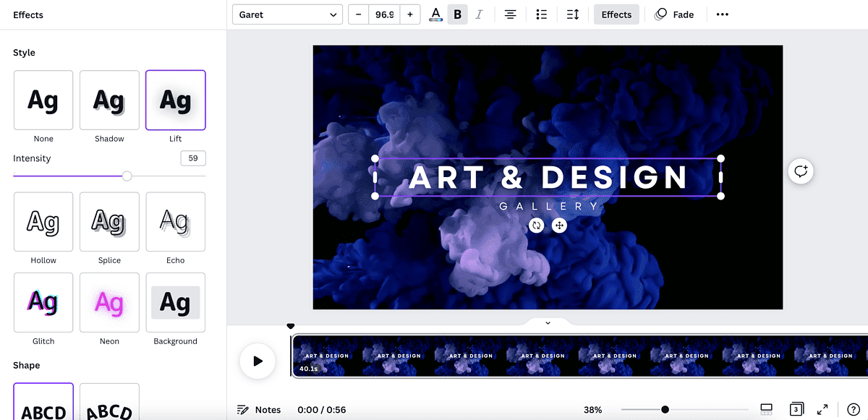
Task: Collapse the preview with the chevron below the canvas
Action: (x=548, y=322)
